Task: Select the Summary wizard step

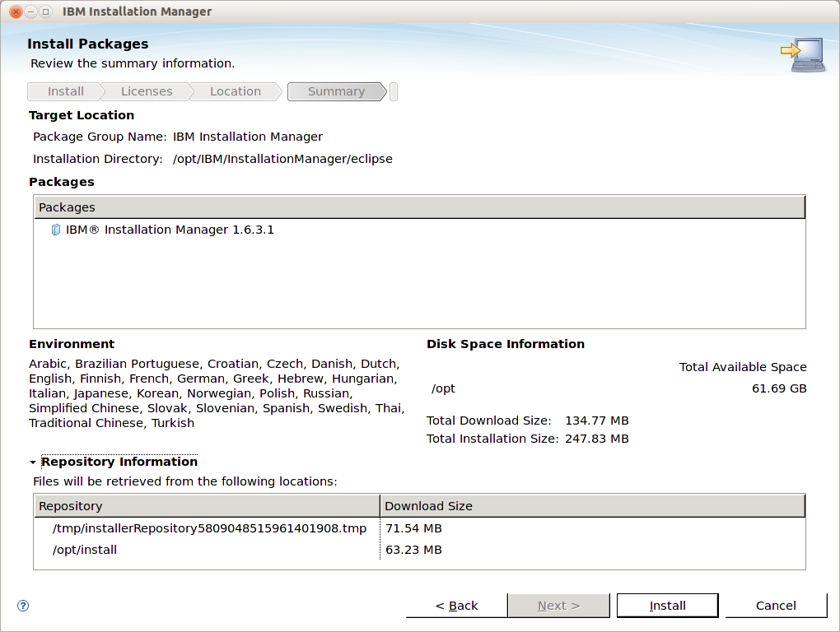Action: (336, 91)
